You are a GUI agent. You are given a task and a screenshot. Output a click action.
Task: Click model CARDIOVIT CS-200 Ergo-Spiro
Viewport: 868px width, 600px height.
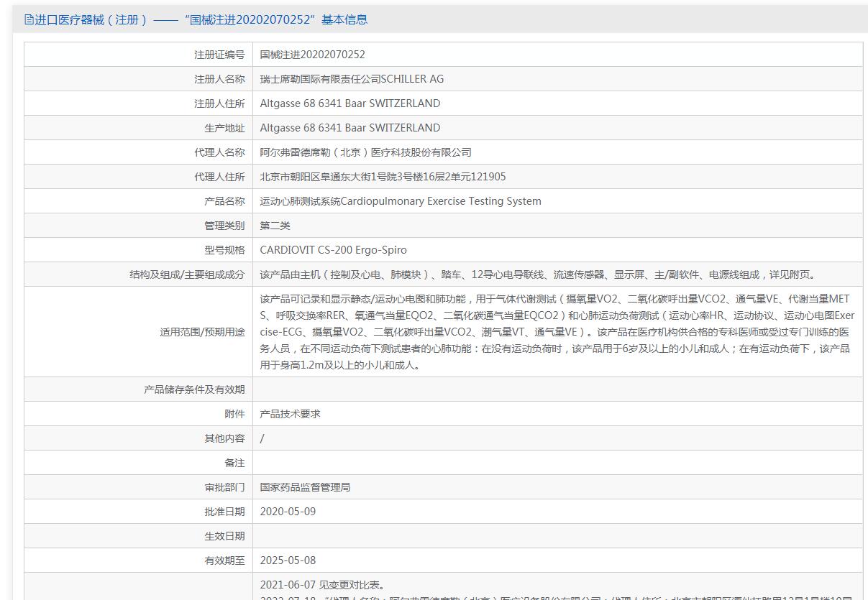pyautogui.click(x=333, y=250)
